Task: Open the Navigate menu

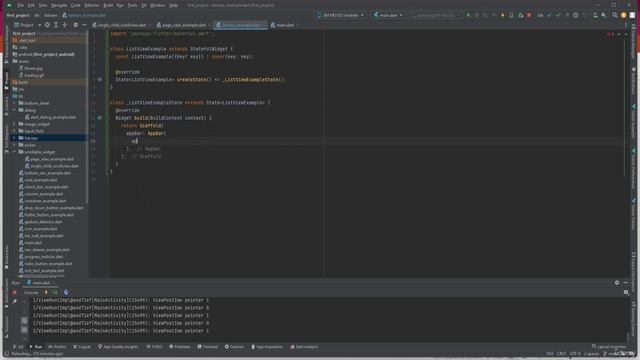Action: tap(59, 5)
